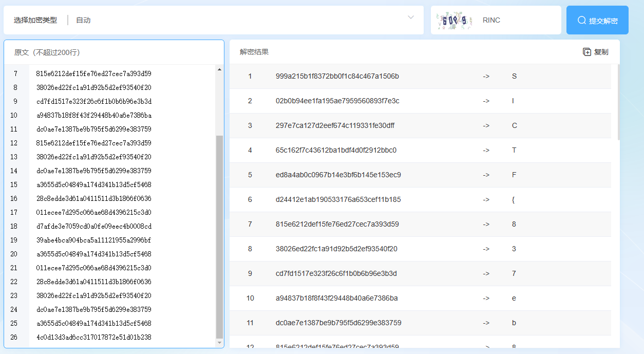The height and width of the screenshot is (354, 644).
Task: Click decrypted value 7 in row 9
Action: 514,273
